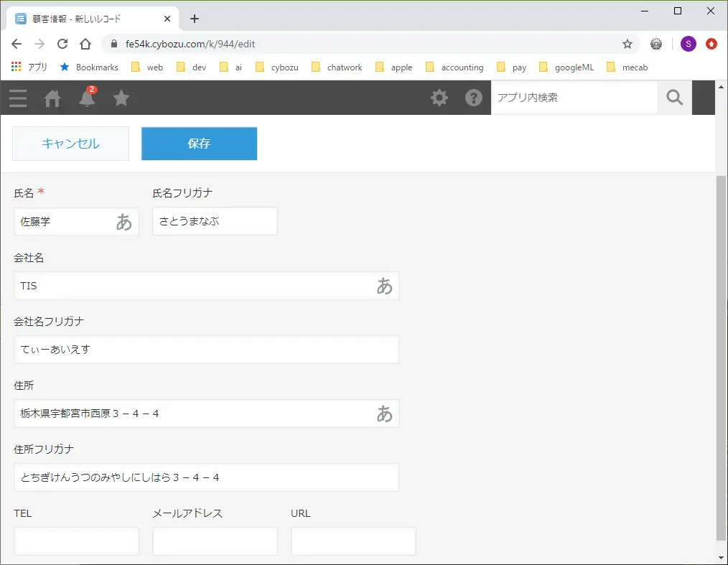Go to kintone home via house icon

[52, 98]
